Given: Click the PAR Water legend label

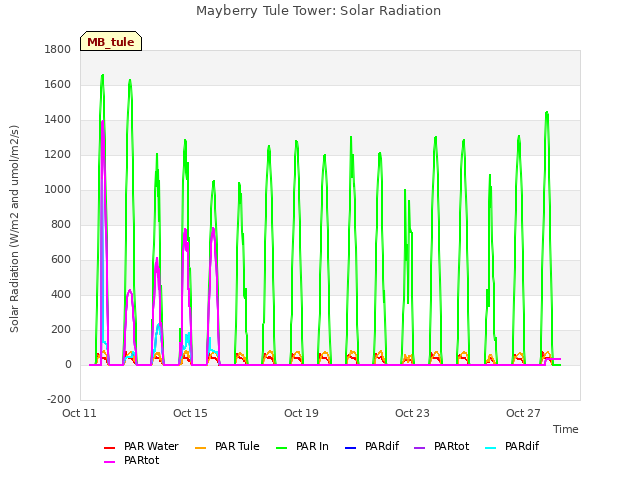Looking at the screenshot, I should [151, 447].
